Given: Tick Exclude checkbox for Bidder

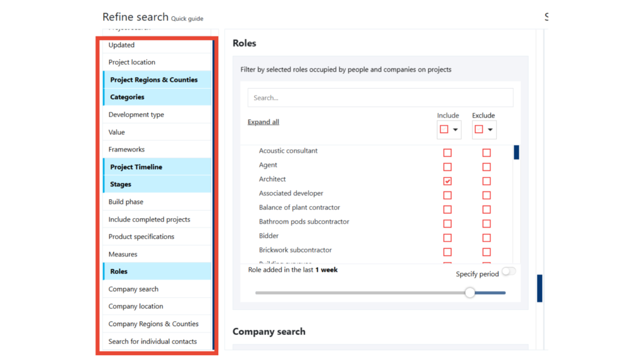Looking at the screenshot, I should pyautogui.click(x=486, y=238).
